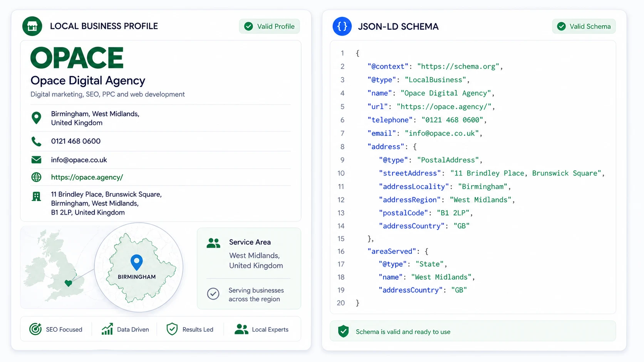The image size is (644, 362).
Task: Click the "@type": "State" line
Action: tap(413, 264)
